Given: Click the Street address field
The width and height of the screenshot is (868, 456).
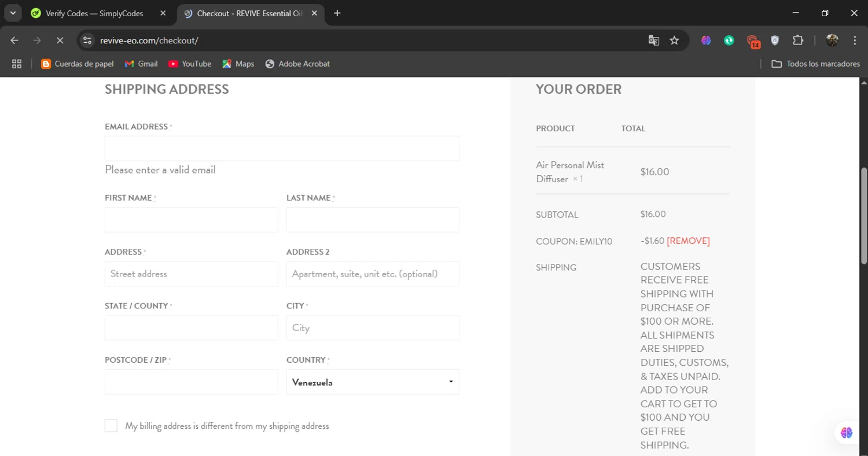Looking at the screenshot, I should pos(191,274).
